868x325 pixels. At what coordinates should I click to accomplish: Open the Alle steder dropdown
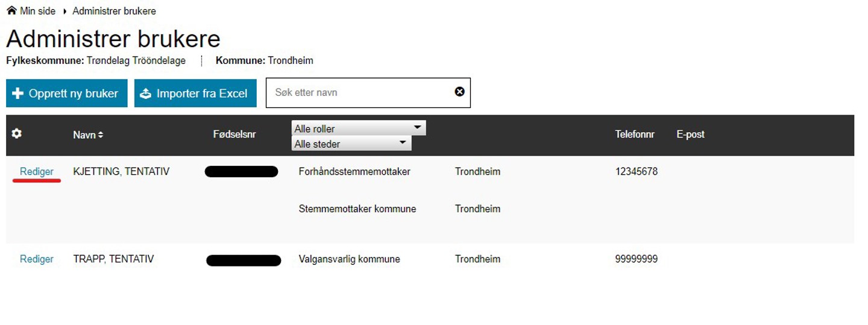pos(351,144)
